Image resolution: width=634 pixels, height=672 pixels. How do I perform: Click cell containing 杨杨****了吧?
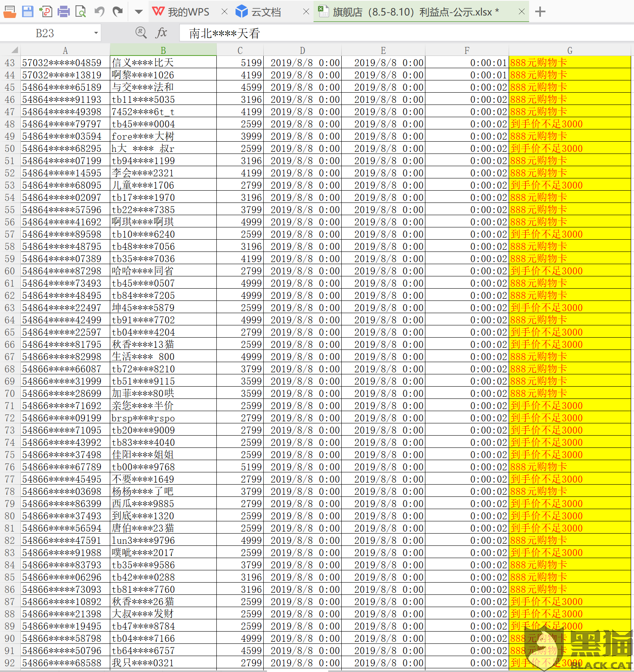163,491
